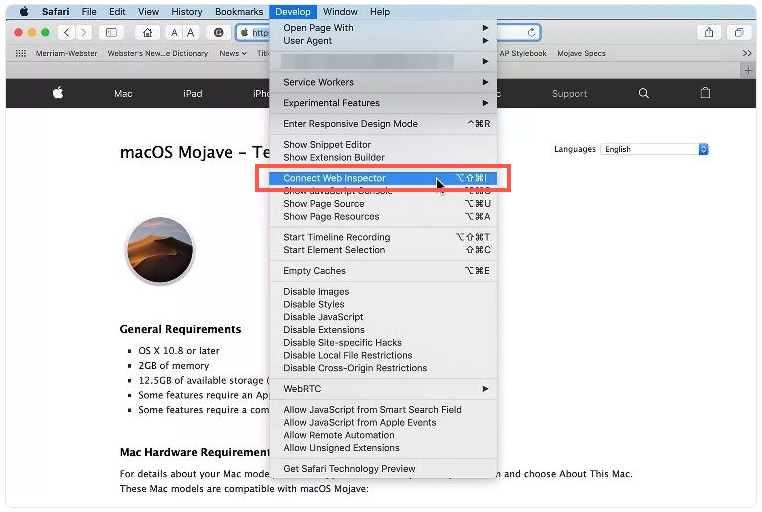Choose Show Page Source
This screenshot has height=512, width=762.
pyautogui.click(x=383, y=204)
